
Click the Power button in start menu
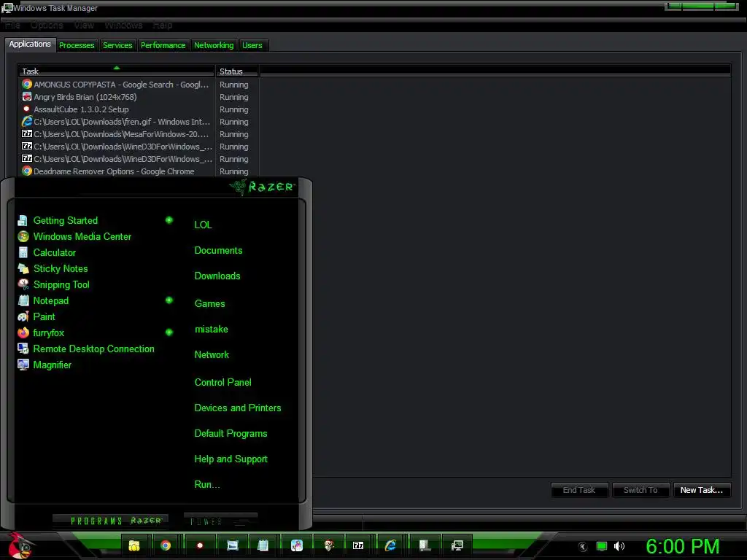coord(220,521)
